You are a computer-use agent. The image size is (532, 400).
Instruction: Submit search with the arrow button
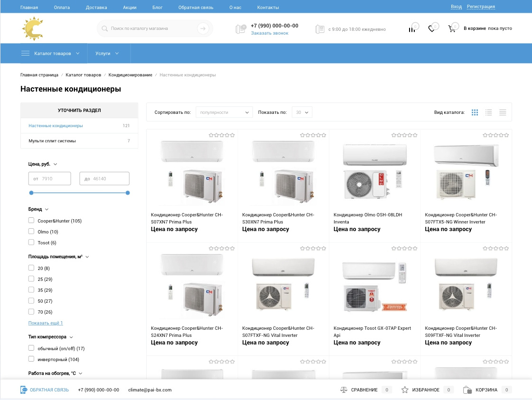(203, 28)
